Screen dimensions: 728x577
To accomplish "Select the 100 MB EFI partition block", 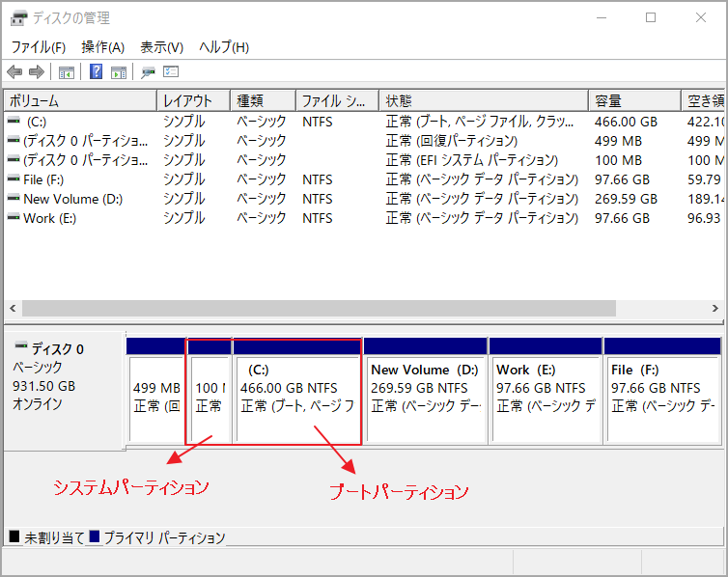I will [210, 391].
